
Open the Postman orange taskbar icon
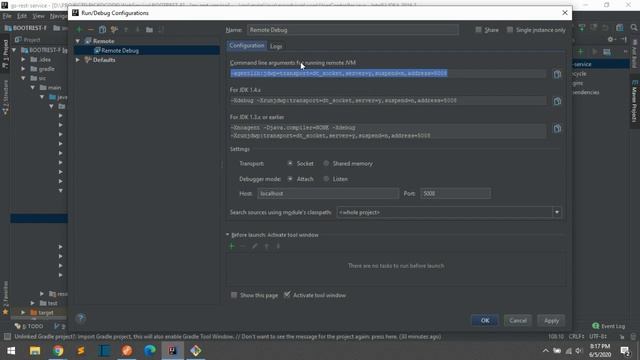click(127, 351)
